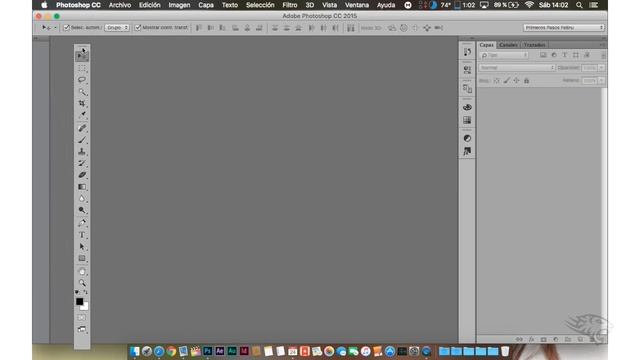
Task: Launch After Effects from the Dock
Action: [x=220, y=351]
